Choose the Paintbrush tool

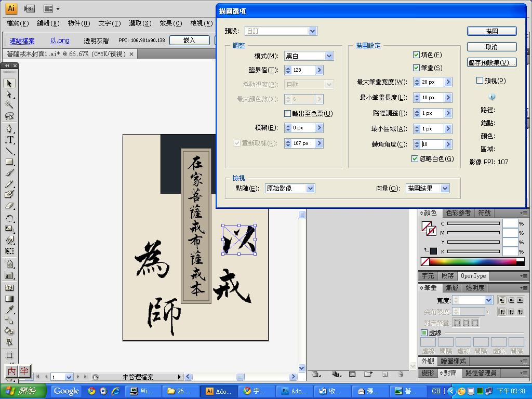tap(9, 173)
